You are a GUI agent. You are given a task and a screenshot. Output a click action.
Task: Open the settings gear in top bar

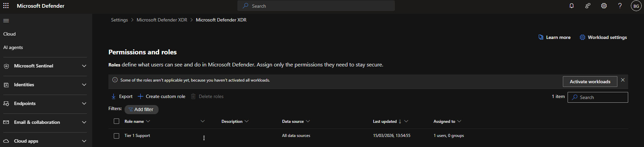tap(604, 6)
